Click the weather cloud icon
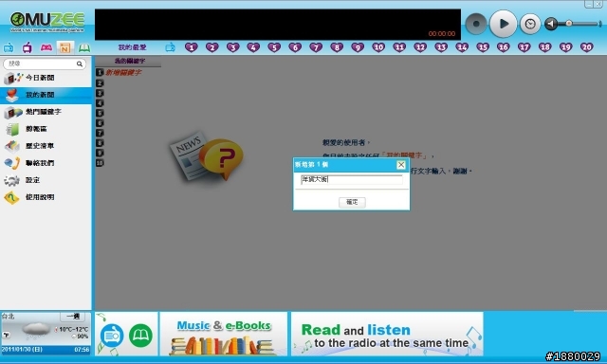This screenshot has height=364, width=607. [36, 329]
